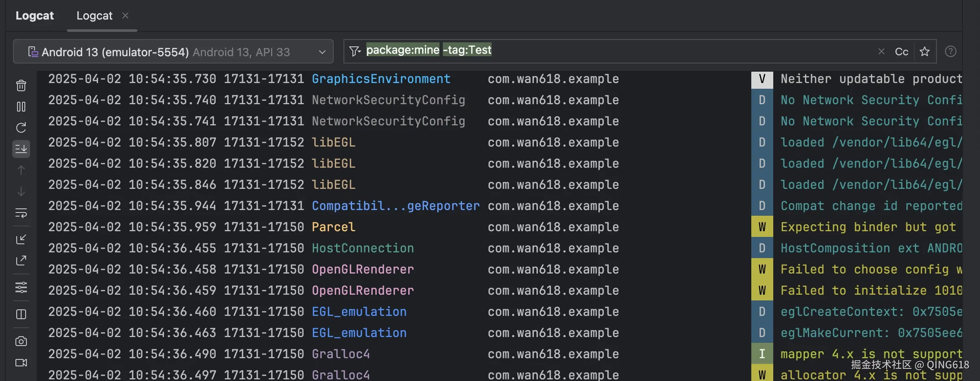Screen dimensions: 980x381
Task: Clear logcat with the trash icon
Action: coord(21,85)
